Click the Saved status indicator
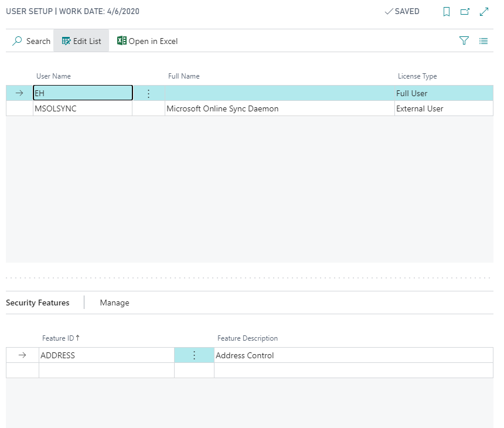The height and width of the screenshot is (428, 504). pyautogui.click(x=402, y=12)
